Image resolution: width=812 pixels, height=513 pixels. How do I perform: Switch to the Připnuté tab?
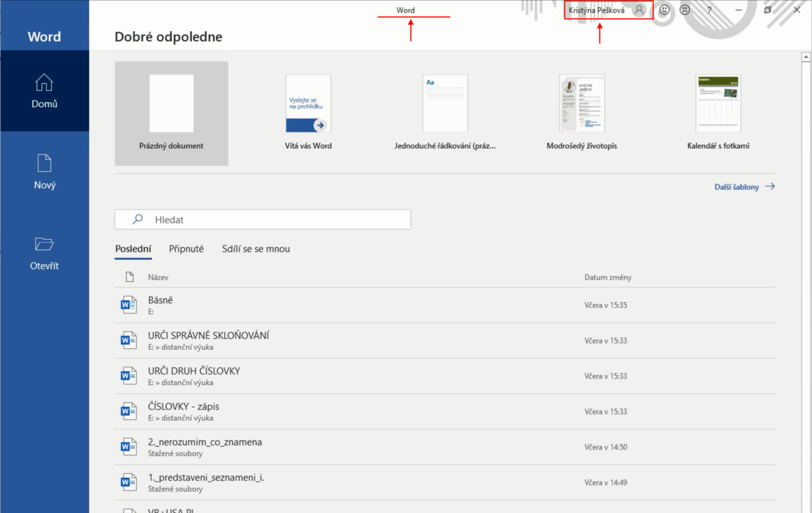click(186, 249)
